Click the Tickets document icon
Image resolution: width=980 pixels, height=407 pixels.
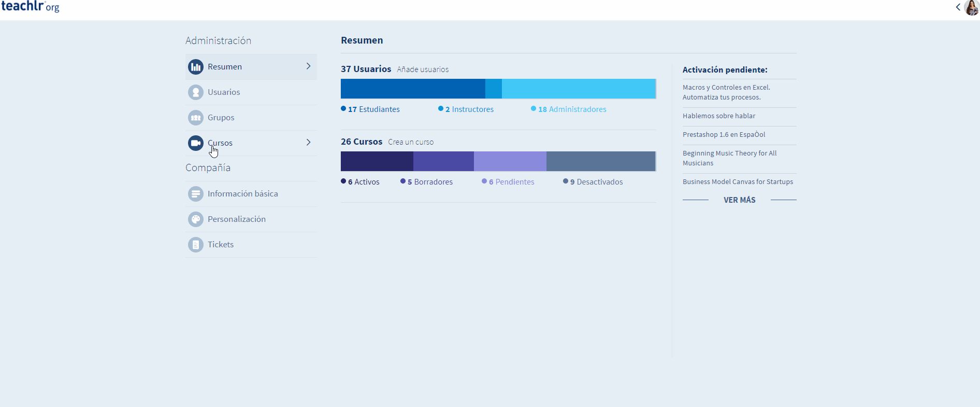coord(196,245)
